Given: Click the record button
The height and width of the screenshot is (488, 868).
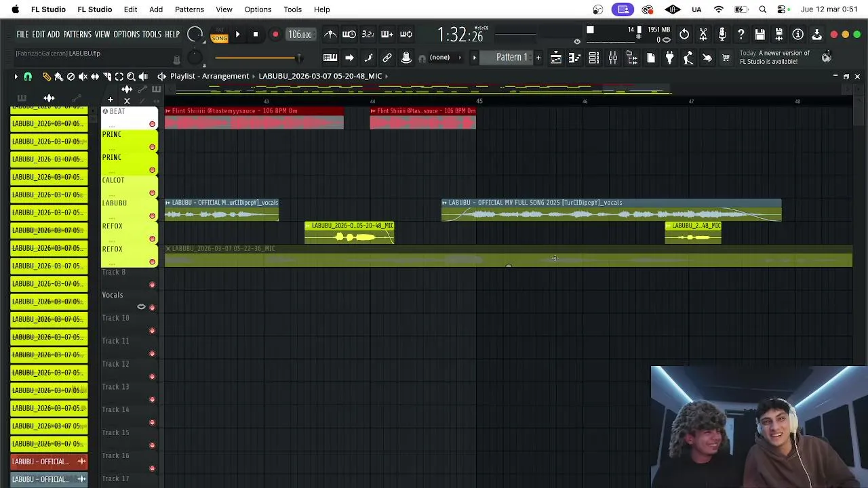Looking at the screenshot, I should pyautogui.click(x=275, y=35).
